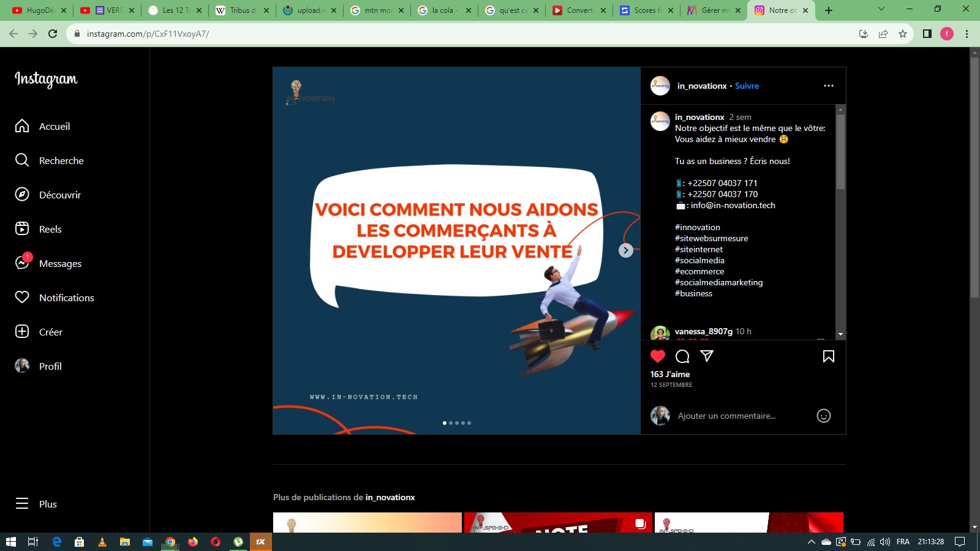The image size is (980, 551).
Task: Open the emoji picker in comment box
Action: [x=824, y=416]
